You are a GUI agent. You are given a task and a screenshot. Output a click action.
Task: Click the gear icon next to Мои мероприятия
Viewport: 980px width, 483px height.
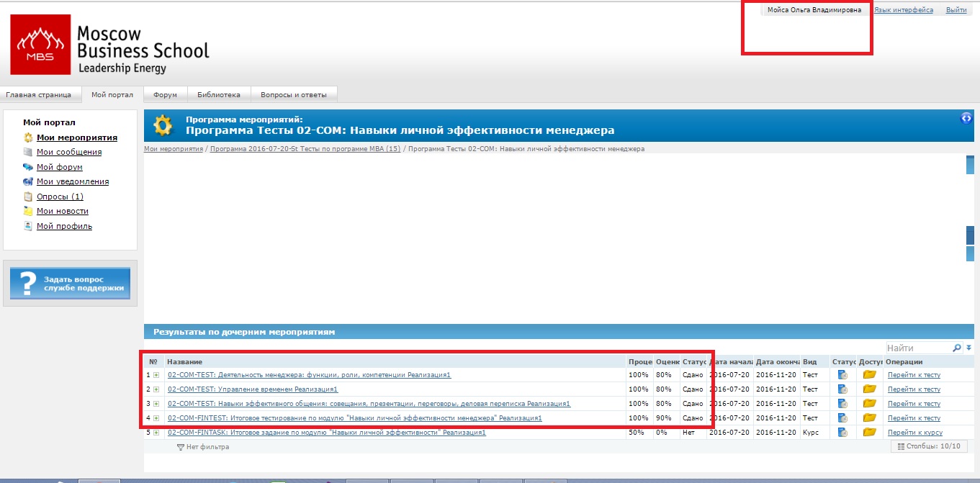pos(28,137)
